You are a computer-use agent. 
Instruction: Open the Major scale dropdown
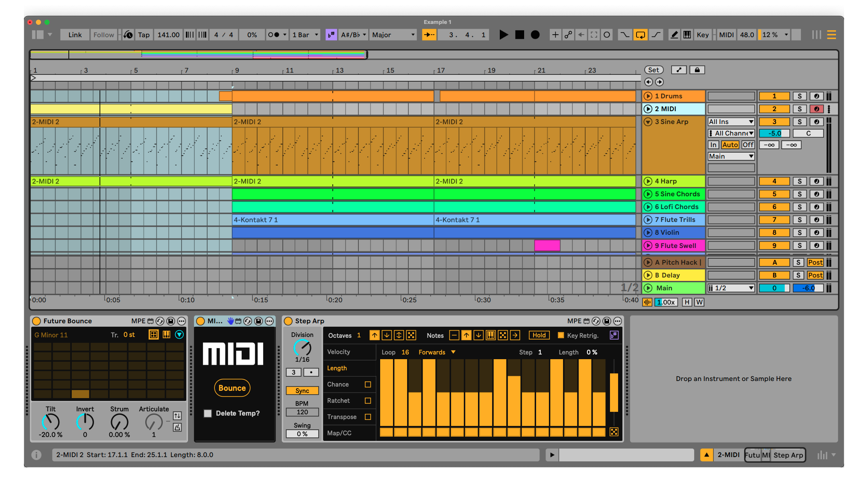[393, 35]
